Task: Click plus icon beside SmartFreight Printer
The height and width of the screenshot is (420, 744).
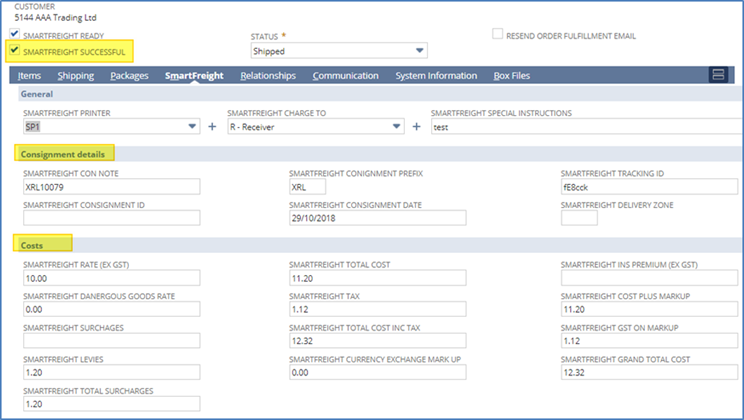Action: [212, 127]
